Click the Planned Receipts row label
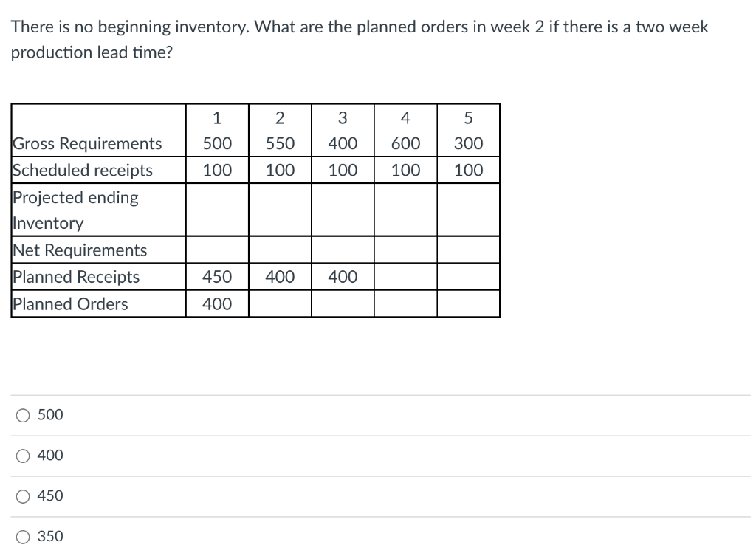The image size is (756, 559). (76, 277)
